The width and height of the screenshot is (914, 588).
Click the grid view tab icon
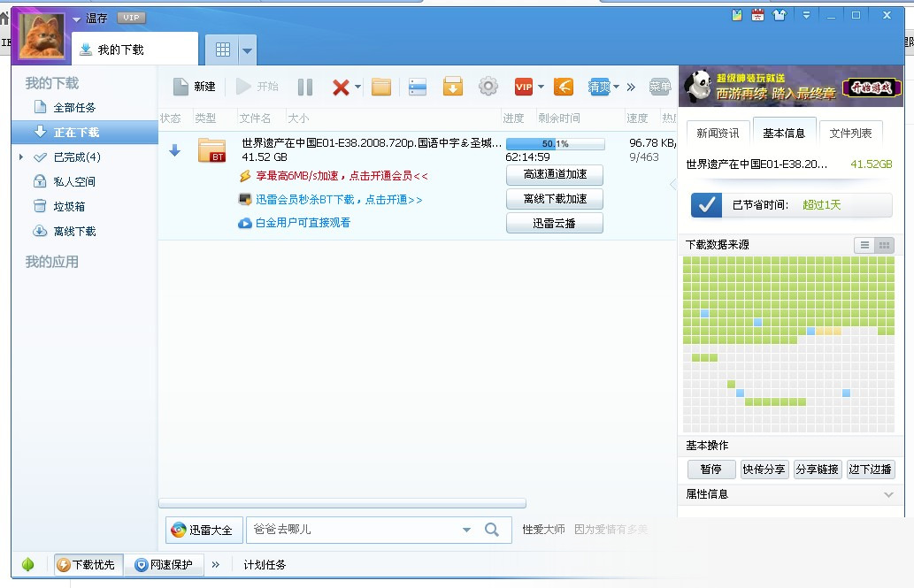[x=223, y=50]
